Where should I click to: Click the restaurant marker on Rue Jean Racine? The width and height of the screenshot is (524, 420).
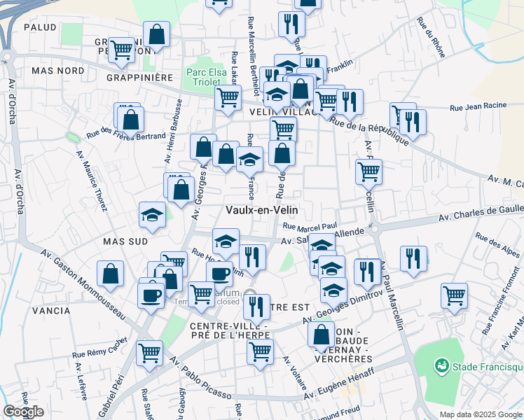click(413, 122)
